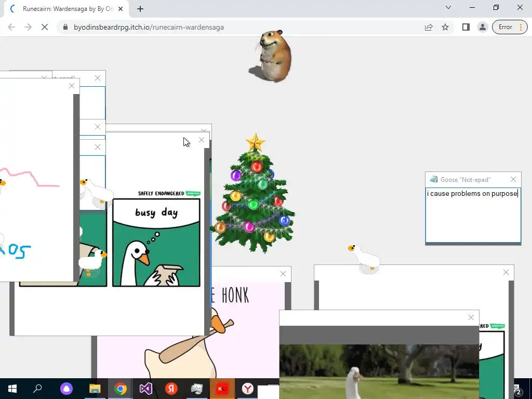Close the goose video window

click(471, 317)
